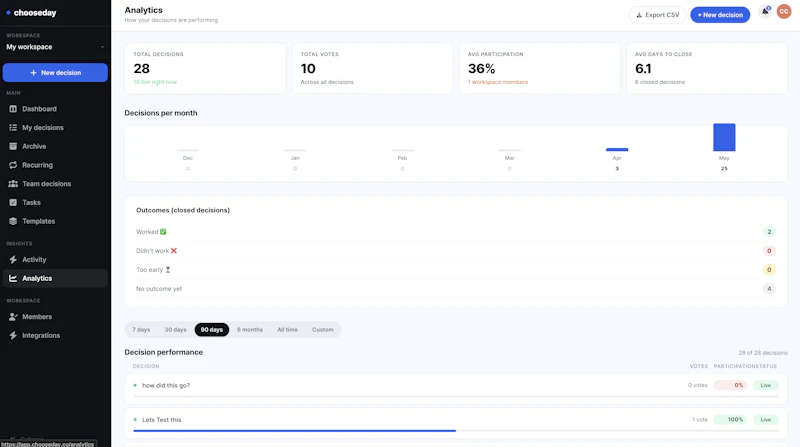Click header New decision button

pos(720,15)
